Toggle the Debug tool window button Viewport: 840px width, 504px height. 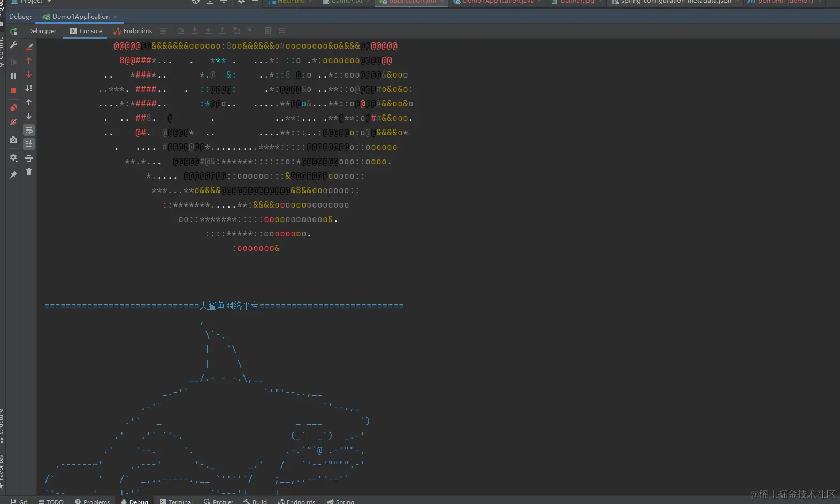135,500
